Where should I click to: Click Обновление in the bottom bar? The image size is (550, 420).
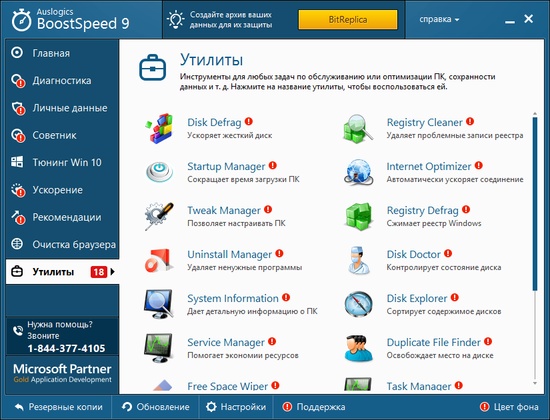click(155, 407)
